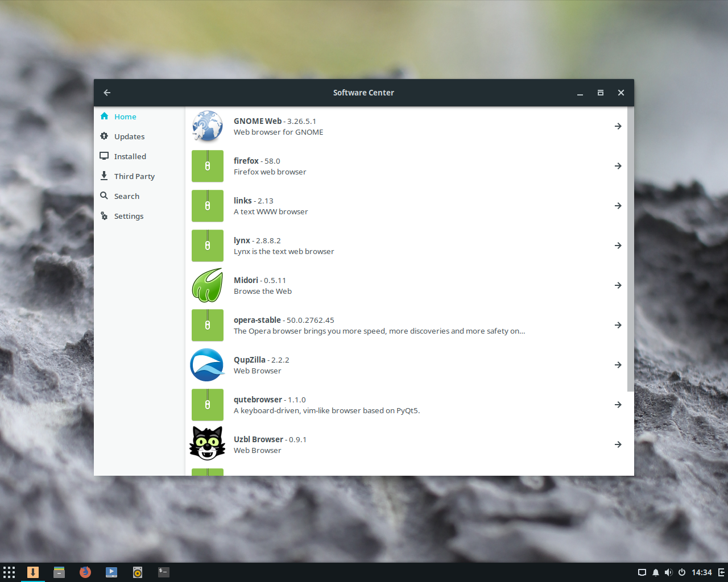Click the links package icon
The width and height of the screenshot is (728, 582).
[208, 206]
